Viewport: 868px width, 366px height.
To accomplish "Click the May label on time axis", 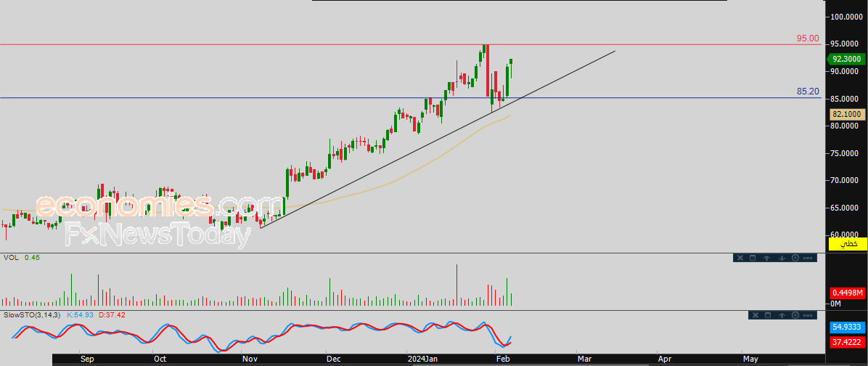I will click(x=750, y=359).
